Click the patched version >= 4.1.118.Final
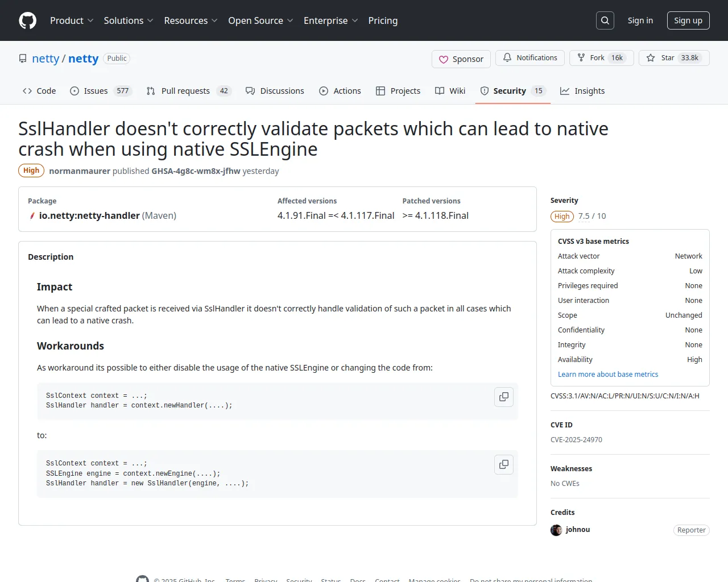728x582 pixels. pos(436,216)
